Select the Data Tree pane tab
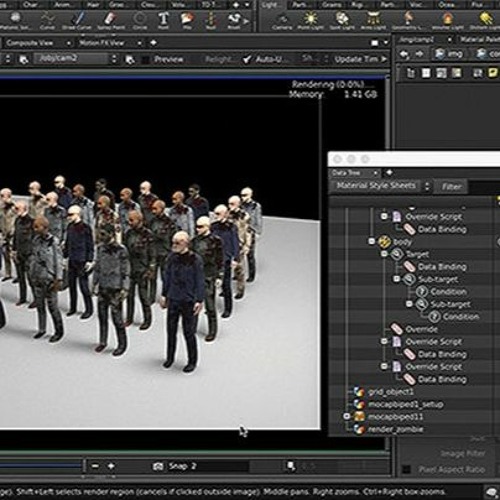500x500 pixels. tap(346, 173)
